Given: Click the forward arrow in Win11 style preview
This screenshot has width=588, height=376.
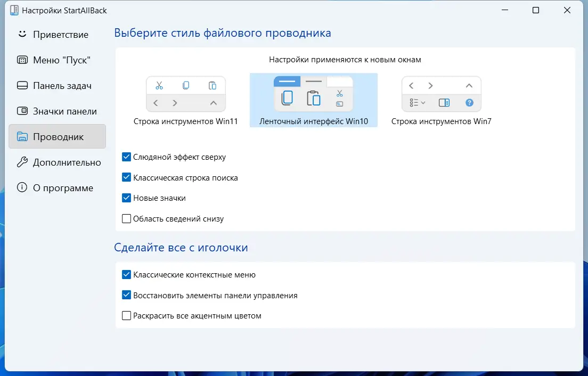Looking at the screenshot, I should 175,103.
